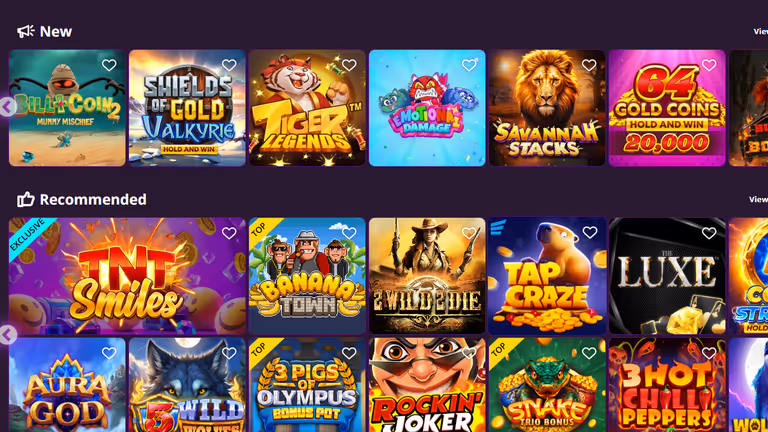Screen dimensions: 768x432
Task: Click heart icon on Tap Craze
Action: click(x=589, y=233)
